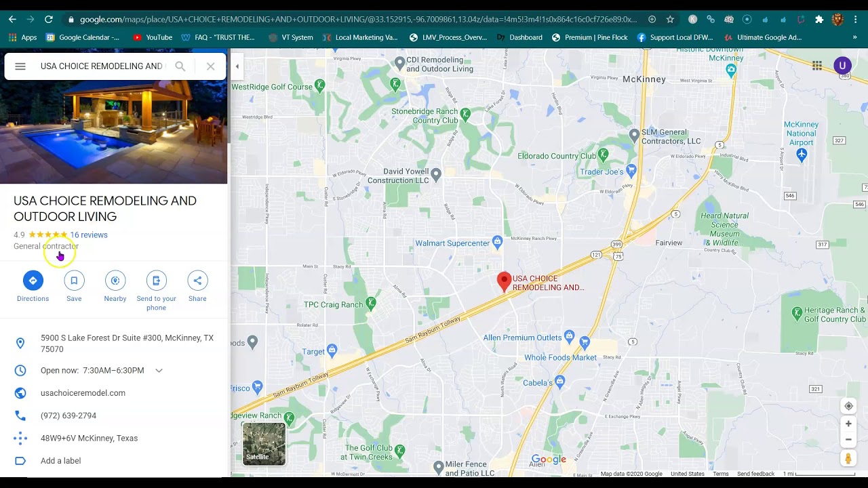Open the Support Local DFW bookmark
The width and height of the screenshot is (868, 488).
[x=675, y=37]
